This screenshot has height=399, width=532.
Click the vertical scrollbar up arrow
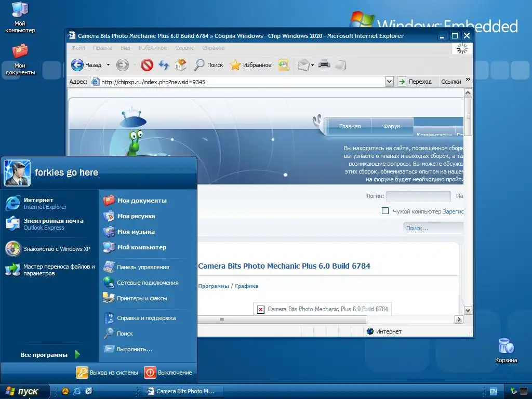[468, 92]
